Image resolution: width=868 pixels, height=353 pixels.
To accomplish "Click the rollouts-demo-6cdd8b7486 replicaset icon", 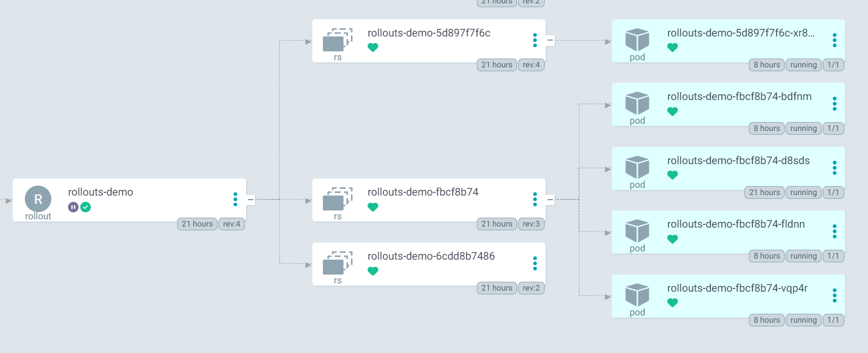I will 338,262.
